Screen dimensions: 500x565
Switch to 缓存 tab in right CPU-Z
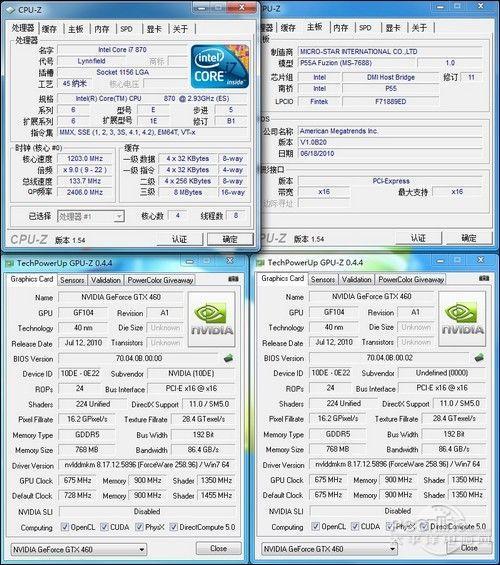[x=288, y=28]
